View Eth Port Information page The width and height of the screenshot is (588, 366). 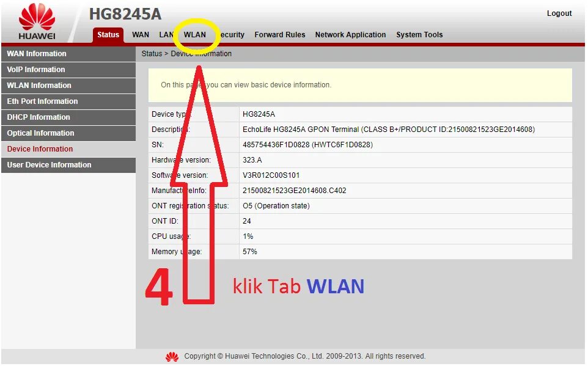(x=68, y=101)
